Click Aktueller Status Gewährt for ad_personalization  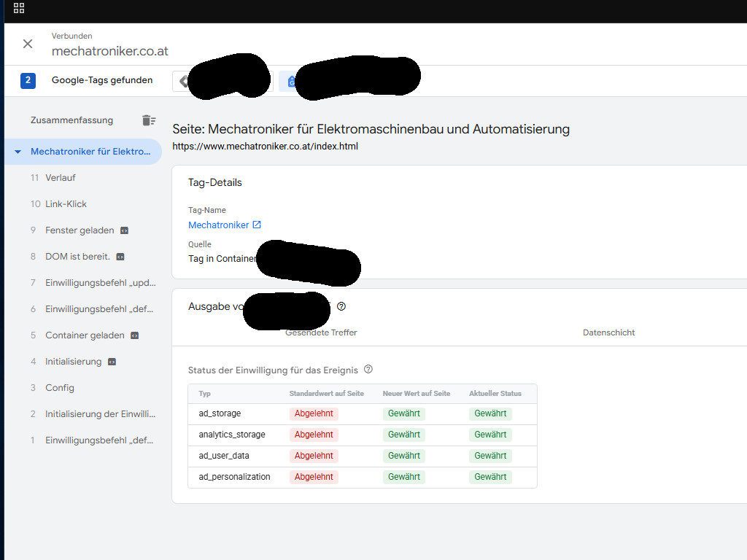[490, 477]
